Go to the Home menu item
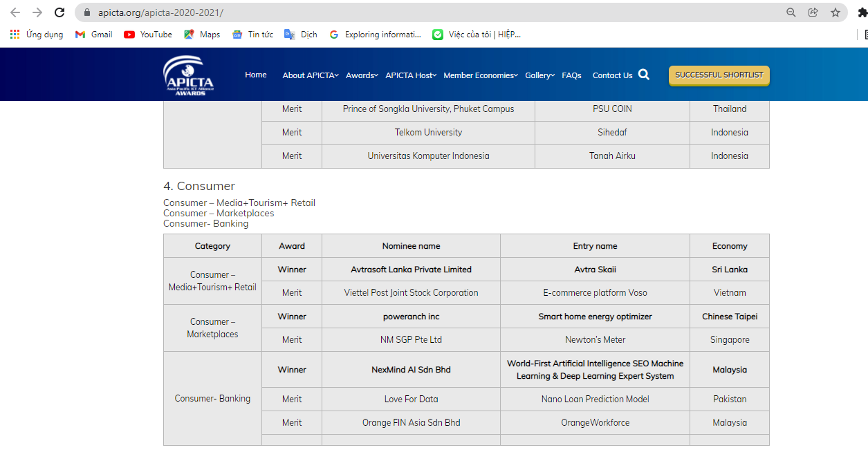This screenshot has height=452, width=868. coord(256,75)
